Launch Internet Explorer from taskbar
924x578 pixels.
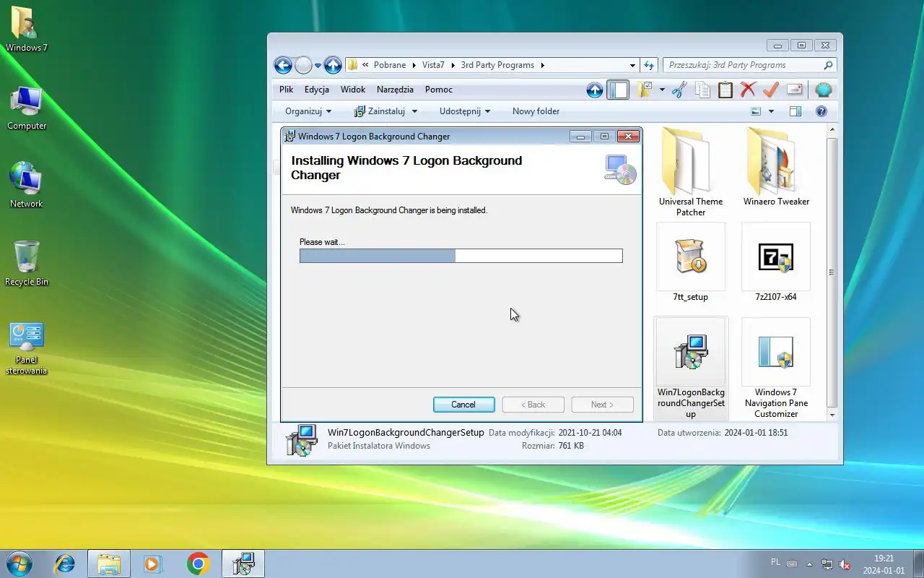(x=65, y=564)
